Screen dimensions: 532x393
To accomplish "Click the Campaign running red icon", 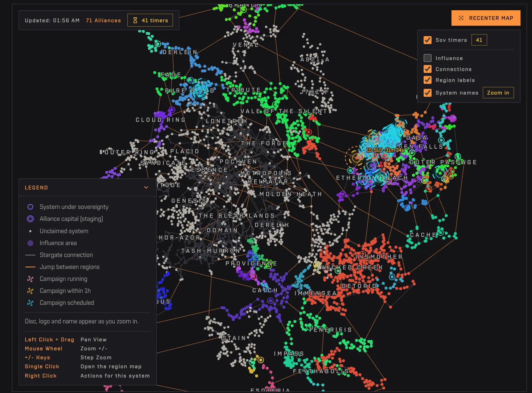I will coord(30,279).
